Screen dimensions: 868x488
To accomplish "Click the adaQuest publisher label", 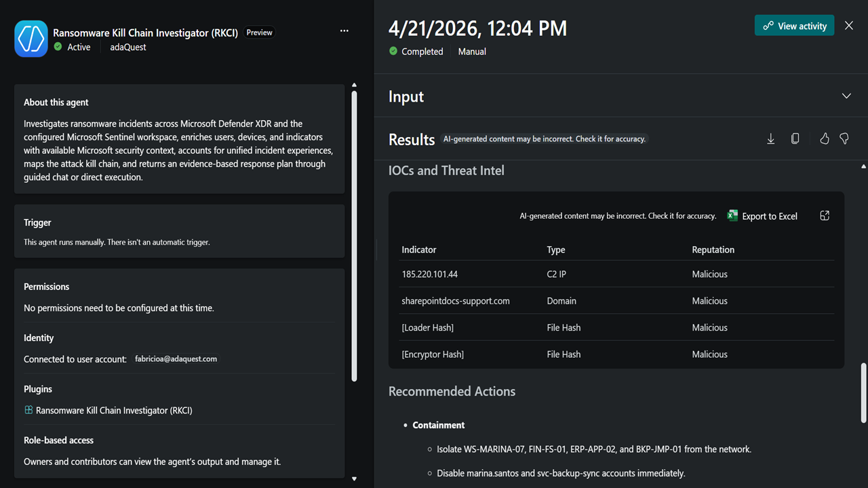I will pos(128,47).
